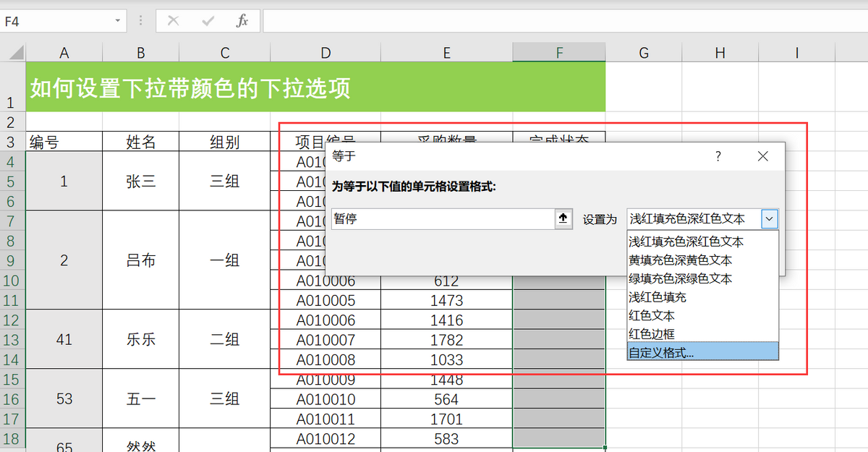
Task: Click the cell with value 564
Action: coord(446,398)
